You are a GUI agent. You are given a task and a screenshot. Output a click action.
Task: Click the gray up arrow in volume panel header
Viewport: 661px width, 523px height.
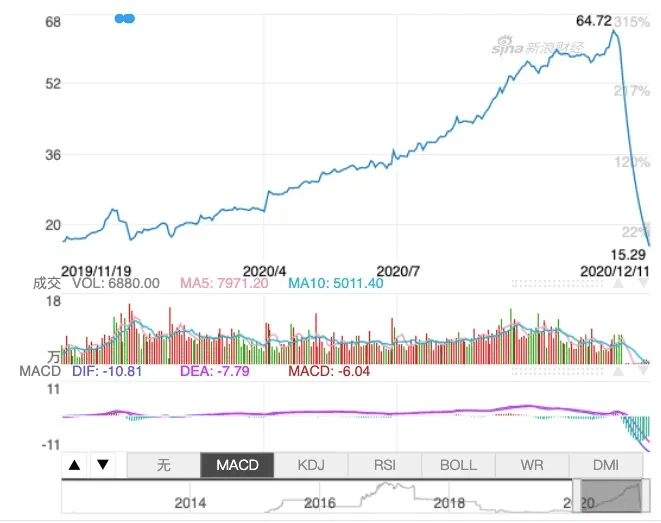(x=618, y=283)
